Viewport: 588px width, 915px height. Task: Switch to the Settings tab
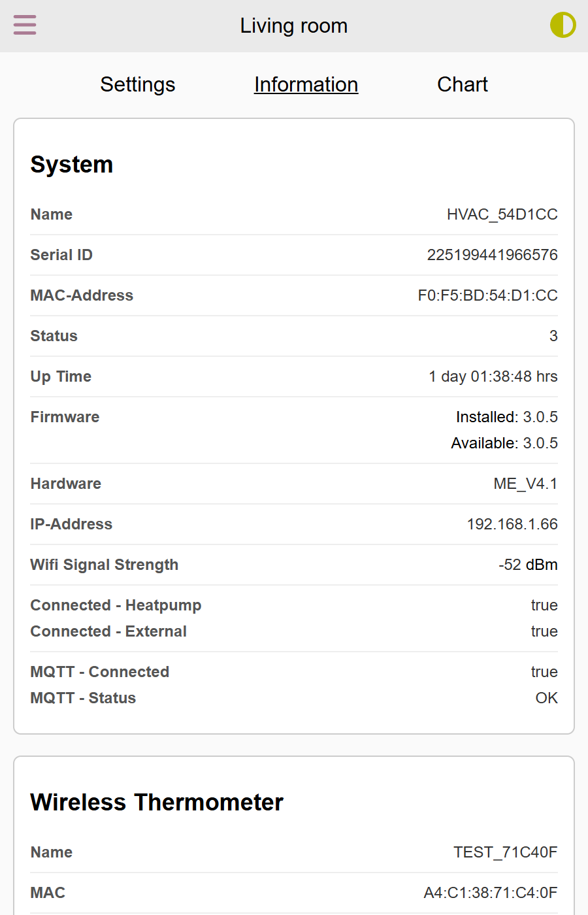click(137, 84)
